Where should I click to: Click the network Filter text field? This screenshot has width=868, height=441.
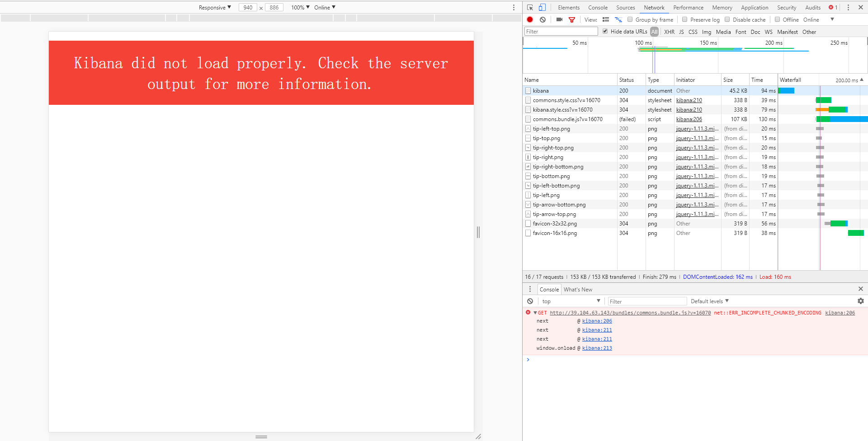point(561,31)
